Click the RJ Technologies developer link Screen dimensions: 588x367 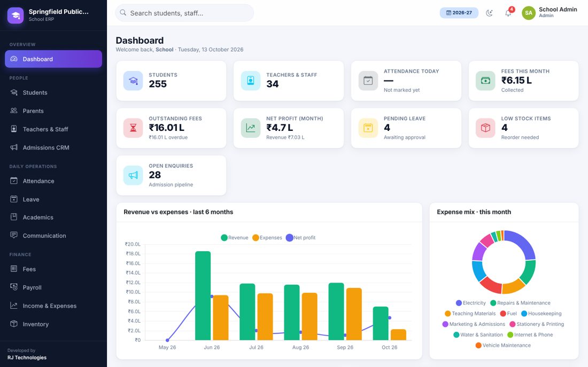pos(27,357)
